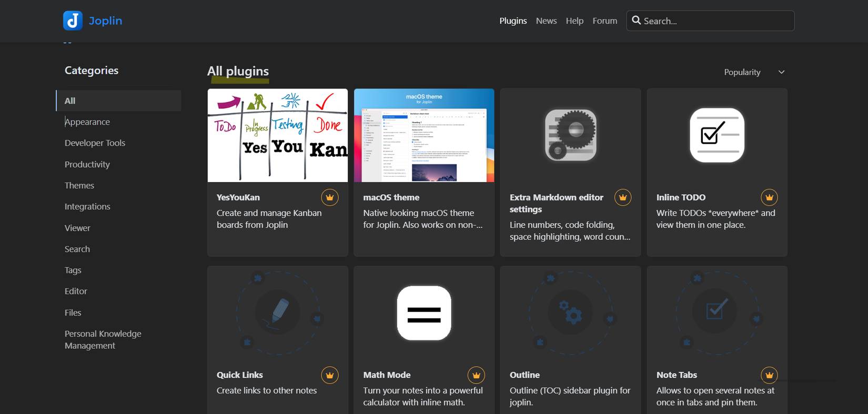868x414 pixels.
Task: Select the All category
Action: (x=118, y=100)
